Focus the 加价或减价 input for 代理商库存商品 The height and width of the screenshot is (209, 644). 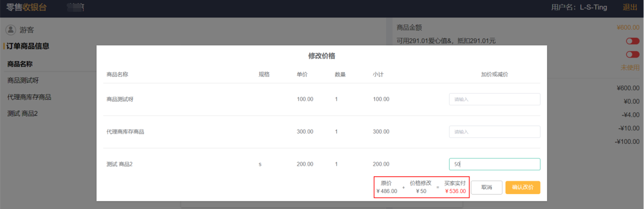click(494, 132)
